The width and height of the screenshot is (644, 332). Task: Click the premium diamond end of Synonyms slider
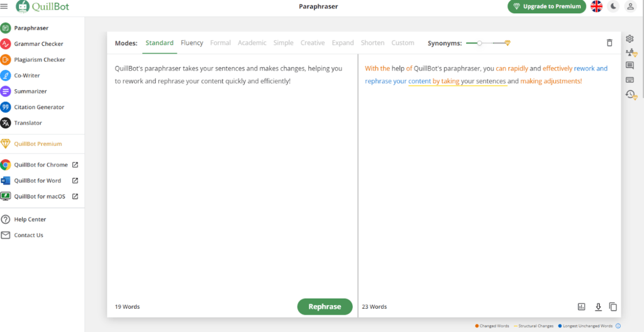point(508,43)
